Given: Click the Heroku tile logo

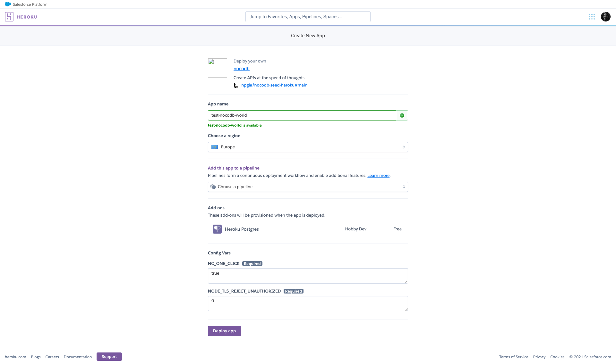Looking at the screenshot, I should click(x=9, y=17).
